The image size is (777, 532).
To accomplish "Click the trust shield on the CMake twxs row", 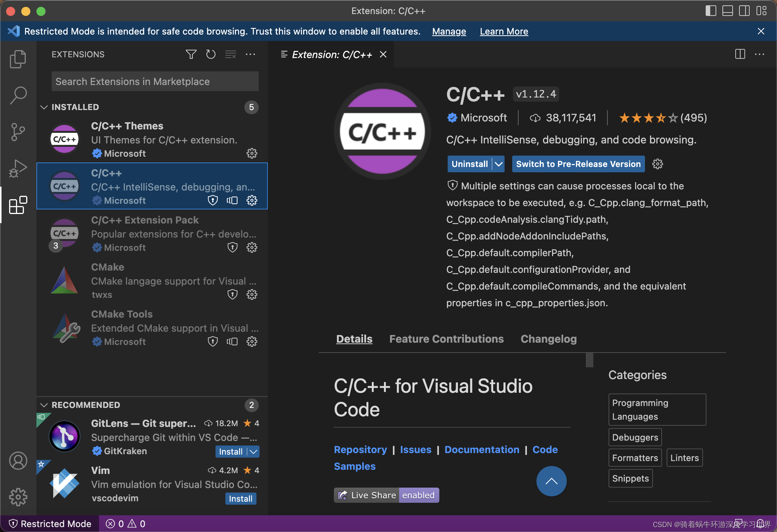I will tap(232, 294).
